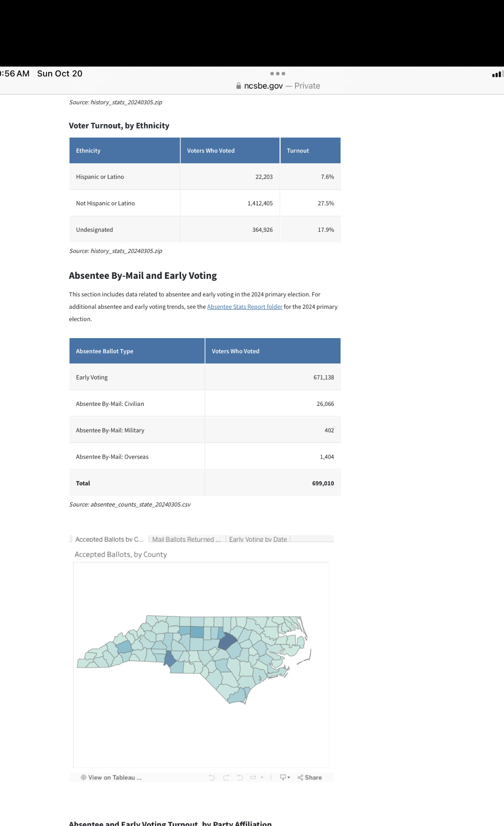Open the Absentee Stats Report folder link
The image size is (504, 826).
245,306
